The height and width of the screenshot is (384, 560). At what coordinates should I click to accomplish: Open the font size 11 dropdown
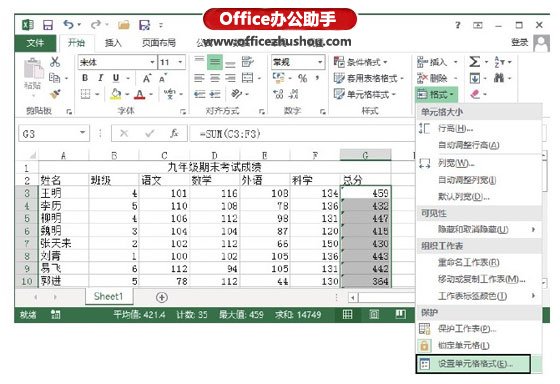pos(180,62)
